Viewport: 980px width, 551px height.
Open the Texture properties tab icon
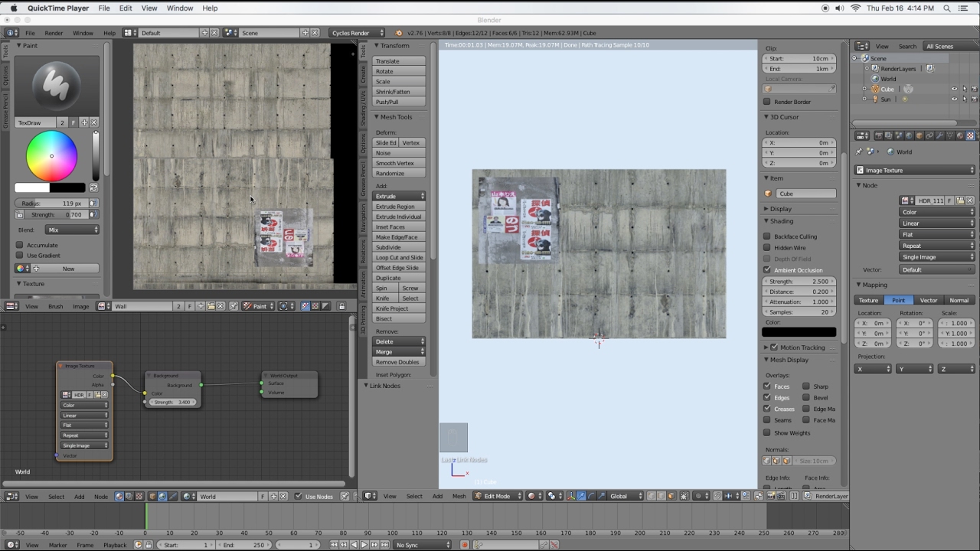[x=971, y=135]
